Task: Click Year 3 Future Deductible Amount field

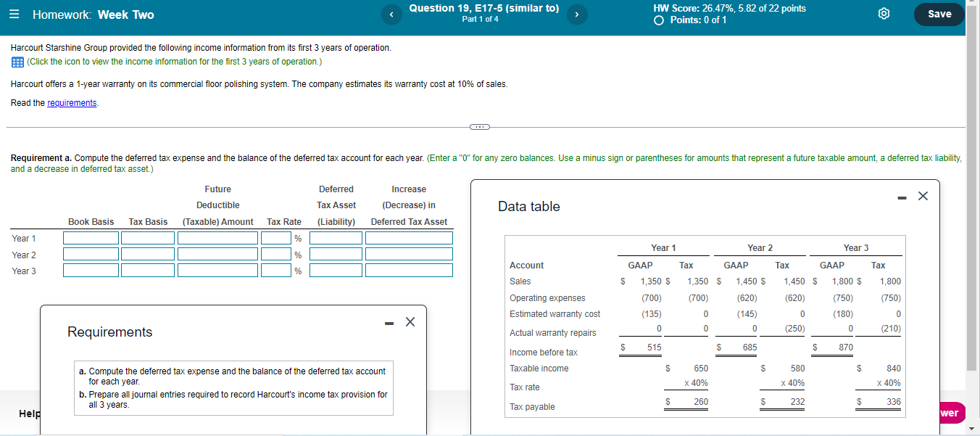Action: click(x=218, y=270)
